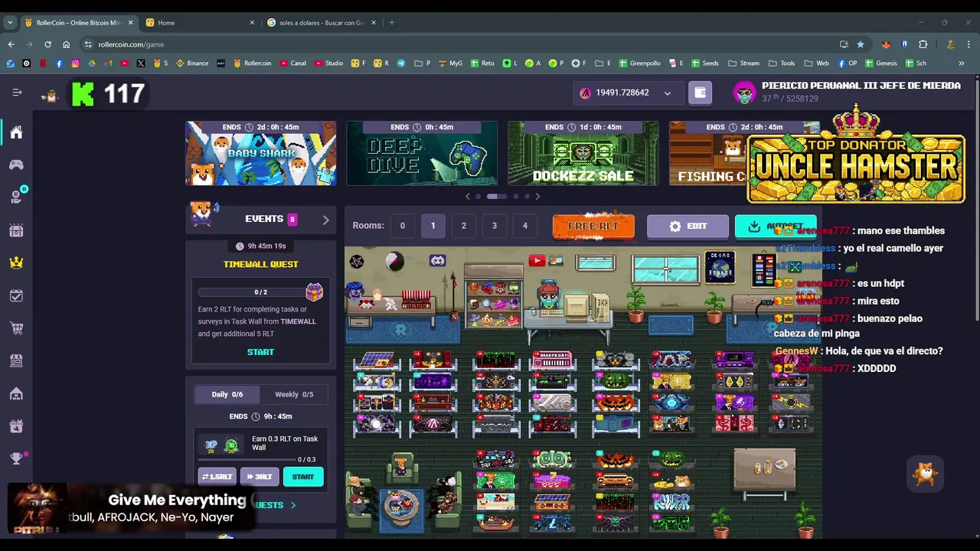
Task: Open the Binance bookmark
Action: [192, 63]
